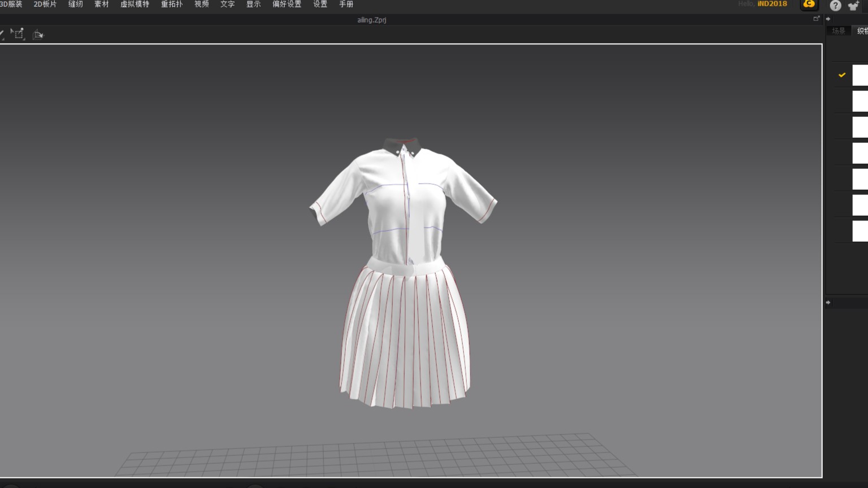Select the second white fabric swatch
Viewport: 868px width, 488px height.
860,102
